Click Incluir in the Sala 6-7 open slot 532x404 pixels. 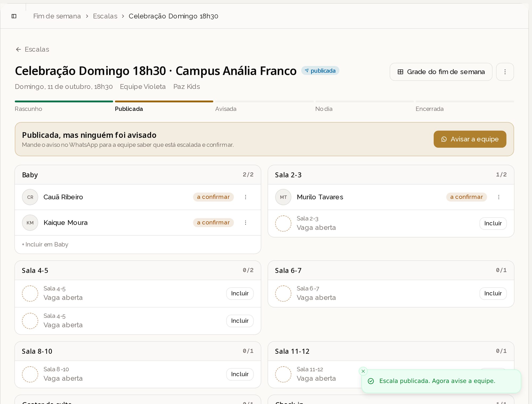click(x=493, y=293)
